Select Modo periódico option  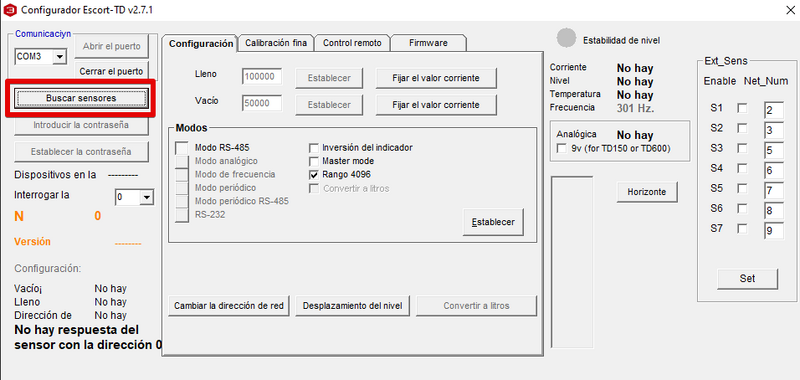click(x=182, y=188)
